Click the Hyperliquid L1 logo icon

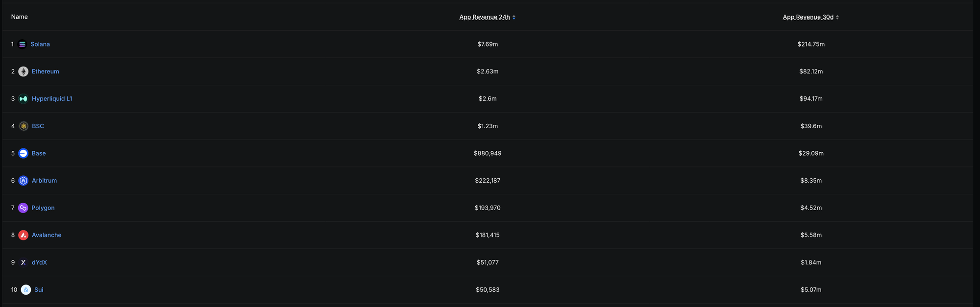[x=24, y=99]
